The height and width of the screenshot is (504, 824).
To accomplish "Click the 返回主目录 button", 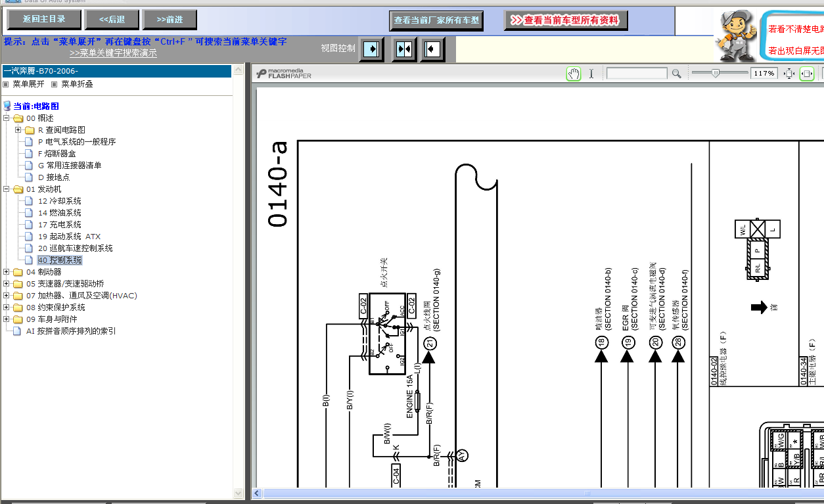I will 44,19.
